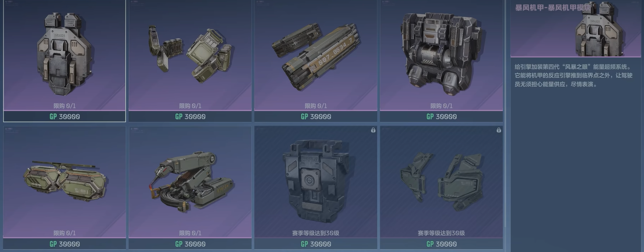Click 限购 0/1 label under armor plates
Screen dimensions: 644x252
(190, 106)
